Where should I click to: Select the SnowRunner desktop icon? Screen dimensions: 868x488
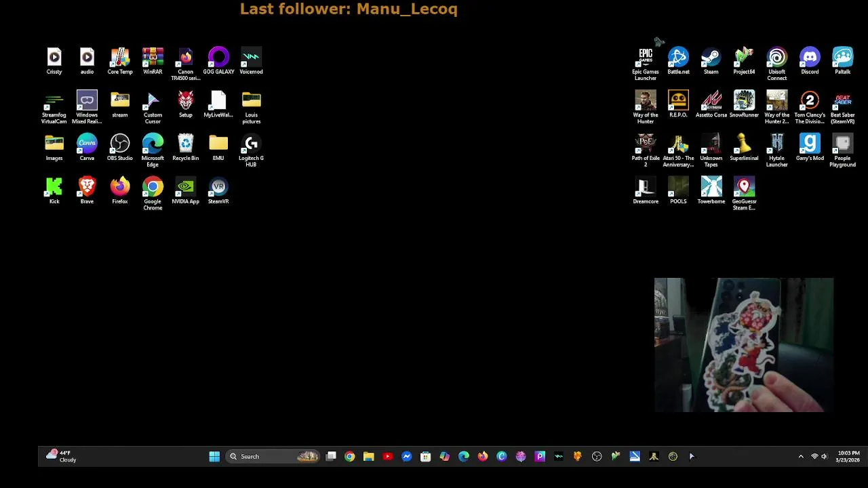744,104
